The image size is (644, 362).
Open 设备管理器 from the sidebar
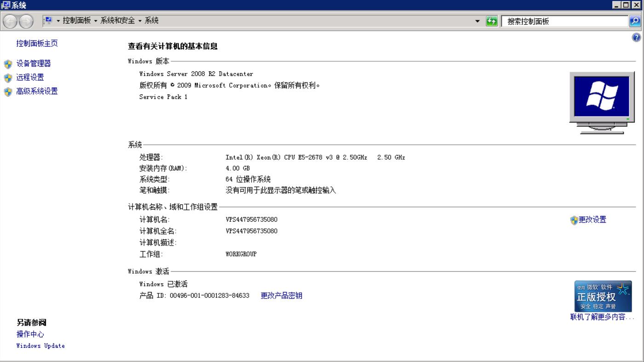tap(34, 64)
